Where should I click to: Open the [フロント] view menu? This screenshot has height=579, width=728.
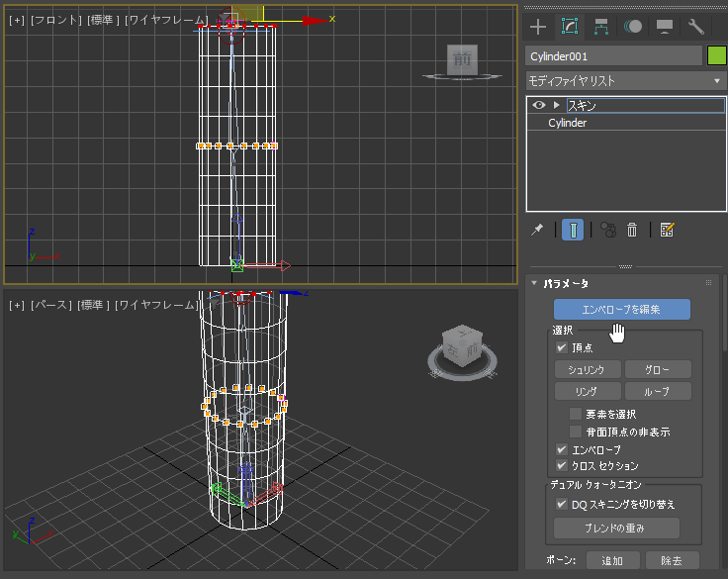[55, 20]
